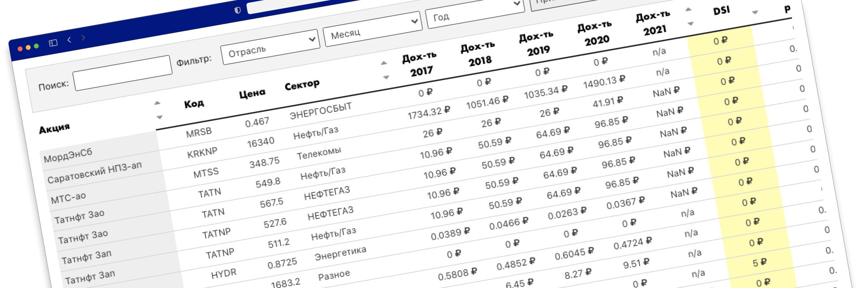Open the Год filter dropdown
868x288 pixels.
(x=475, y=12)
